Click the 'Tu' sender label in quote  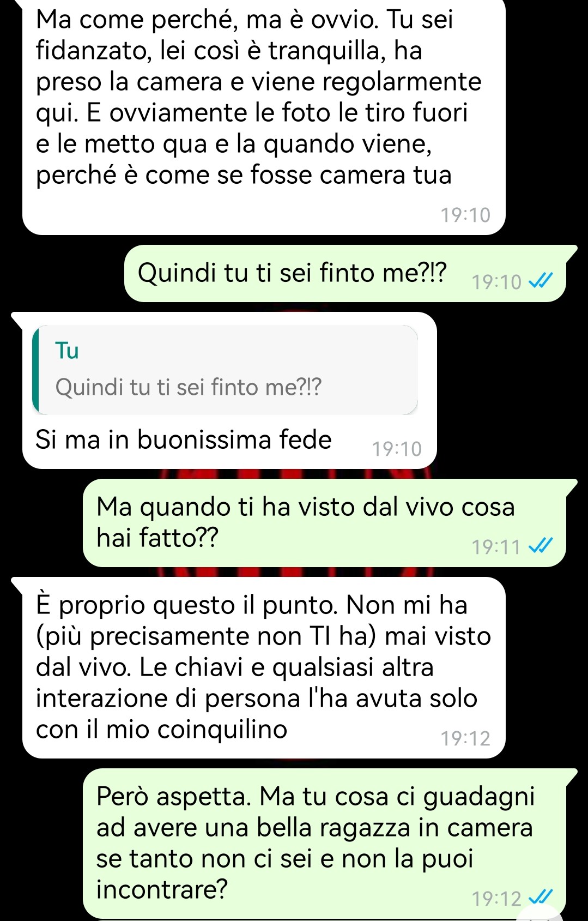click(x=67, y=350)
